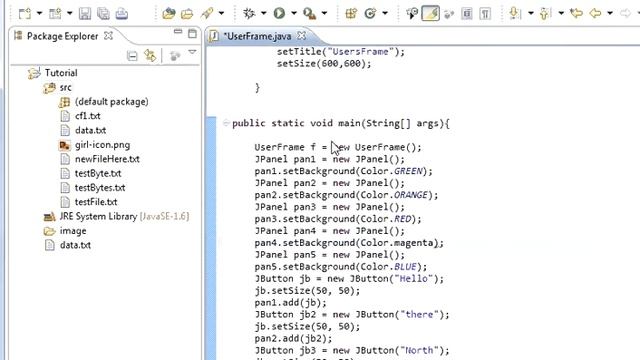Viewport: 640px width, 360px height.
Task: Select testFile.txt file
Action: [x=96, y=202]
